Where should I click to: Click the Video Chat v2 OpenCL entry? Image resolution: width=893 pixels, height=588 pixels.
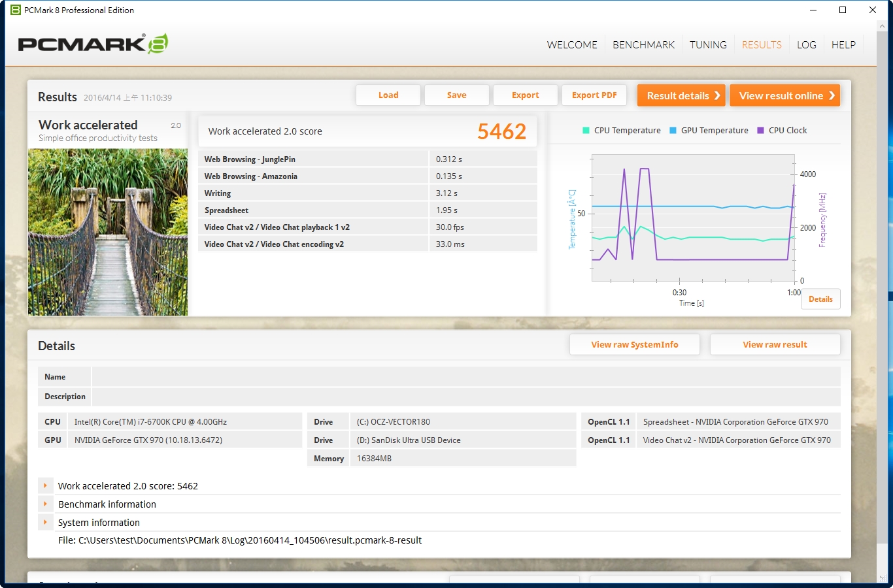737,440
